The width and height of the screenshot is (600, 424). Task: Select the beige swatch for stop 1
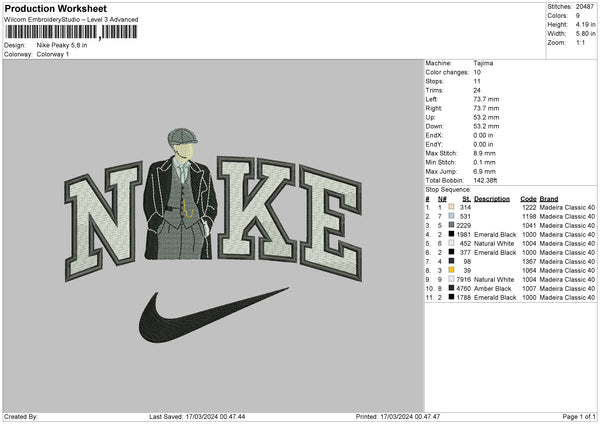(x=452, y=205)
